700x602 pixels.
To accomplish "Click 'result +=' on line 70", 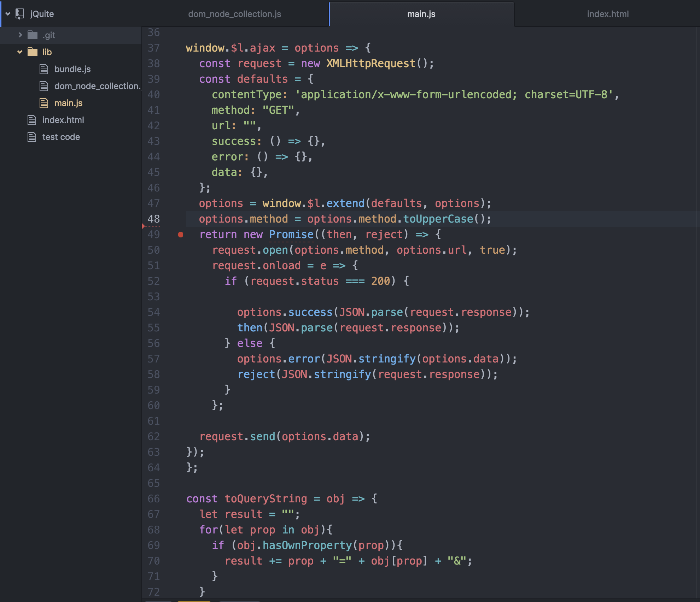I will click(253, 561).
